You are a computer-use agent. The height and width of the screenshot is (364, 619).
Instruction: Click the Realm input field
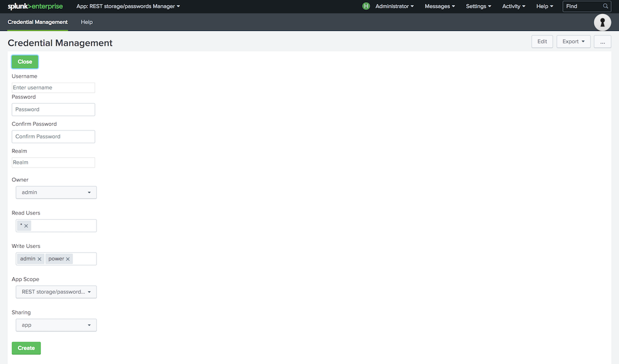(x=53, y=162)
